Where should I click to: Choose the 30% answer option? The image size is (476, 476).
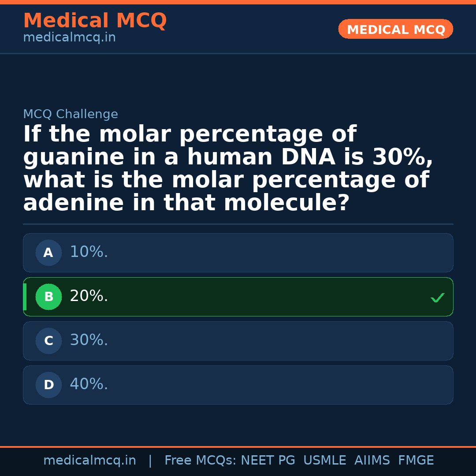238,341
